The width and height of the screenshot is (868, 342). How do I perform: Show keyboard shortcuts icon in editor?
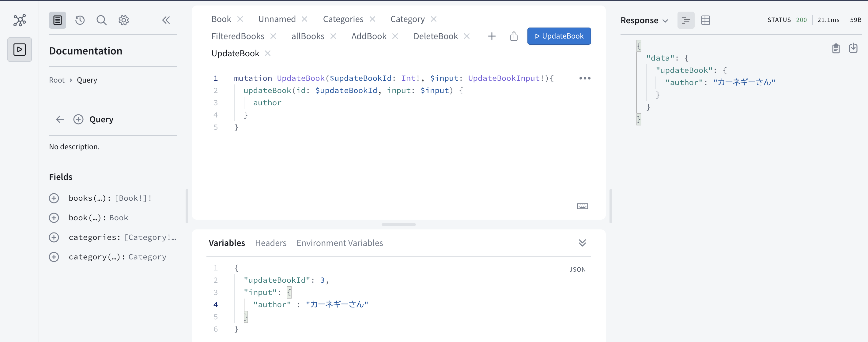(x=582, y=206)
